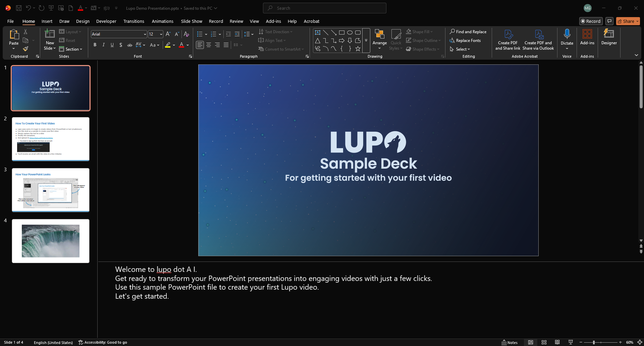
Task: Click the zoom slider in status bar
Action: 594,342
